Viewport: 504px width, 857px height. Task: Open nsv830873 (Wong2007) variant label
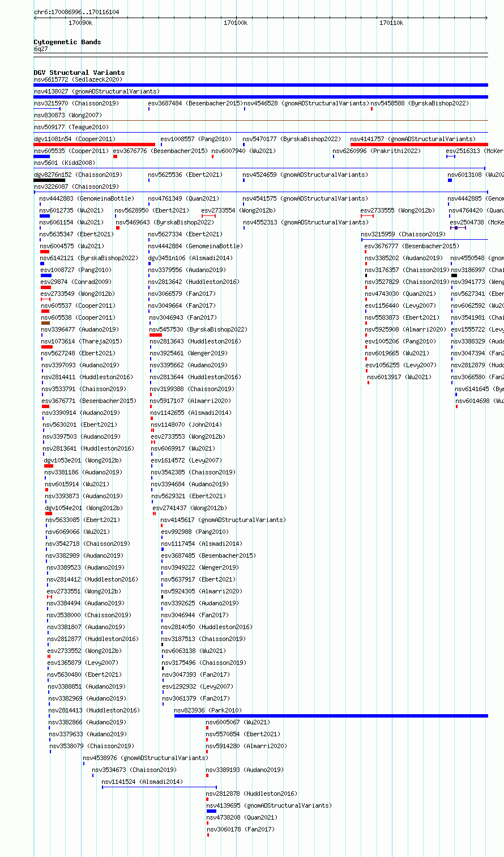68,116
